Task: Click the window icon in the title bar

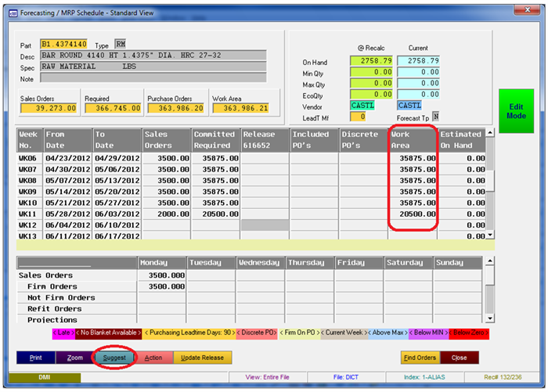Action: click(13, 13)
